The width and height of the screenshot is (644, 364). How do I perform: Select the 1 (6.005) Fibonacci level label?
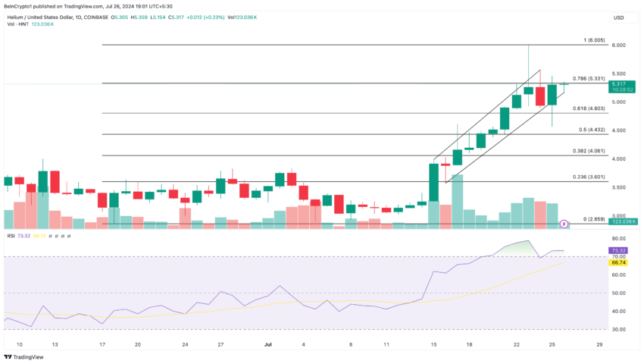[594, 40]
